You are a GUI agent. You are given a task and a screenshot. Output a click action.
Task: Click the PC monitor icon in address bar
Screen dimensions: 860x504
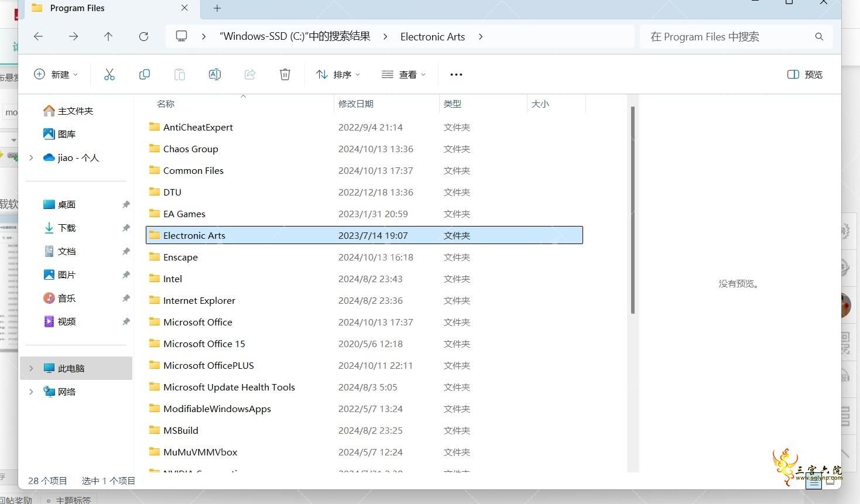pyautogui.click(x=181, y=36)
